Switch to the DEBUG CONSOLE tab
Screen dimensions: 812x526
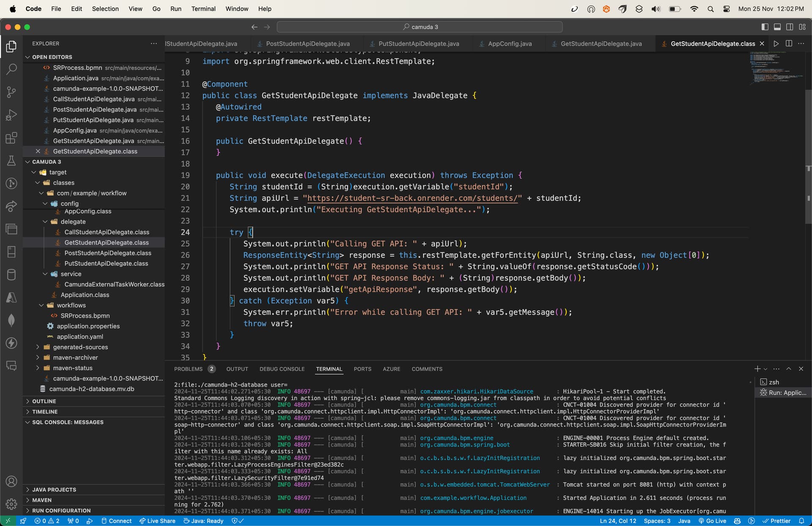(282, 369)
